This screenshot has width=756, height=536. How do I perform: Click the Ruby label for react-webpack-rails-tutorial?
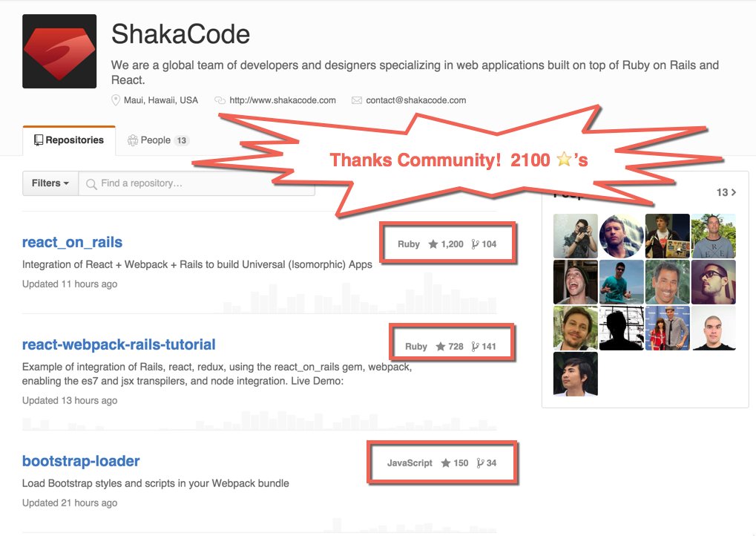click(416, 347)
